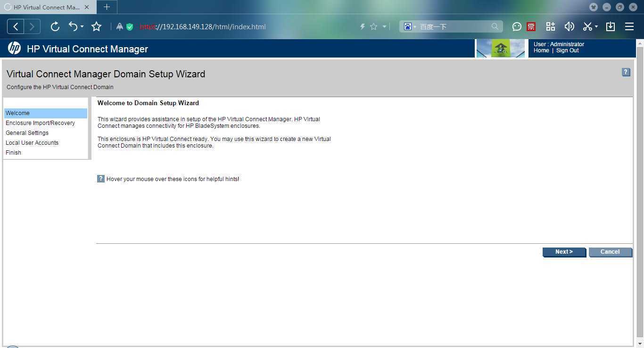This screenshot has height=348, width=644.
Task: Click the header banner thumbnail image
Action: [501, 48]
